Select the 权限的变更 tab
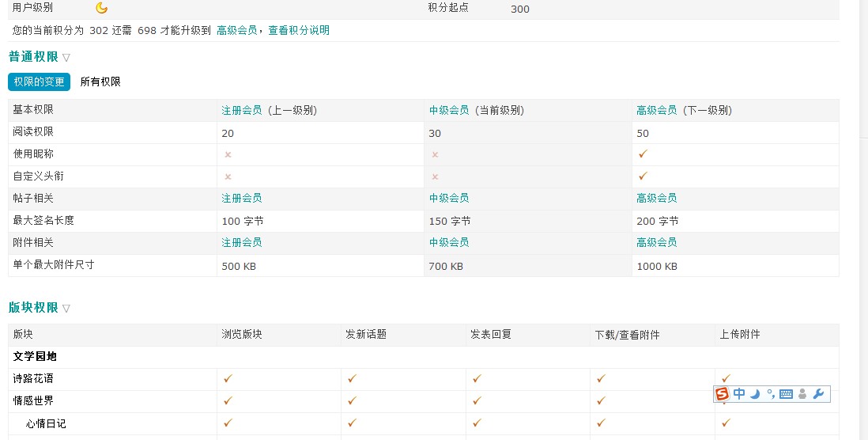This screenshot has height=440, width=868. tap(39, 82)
